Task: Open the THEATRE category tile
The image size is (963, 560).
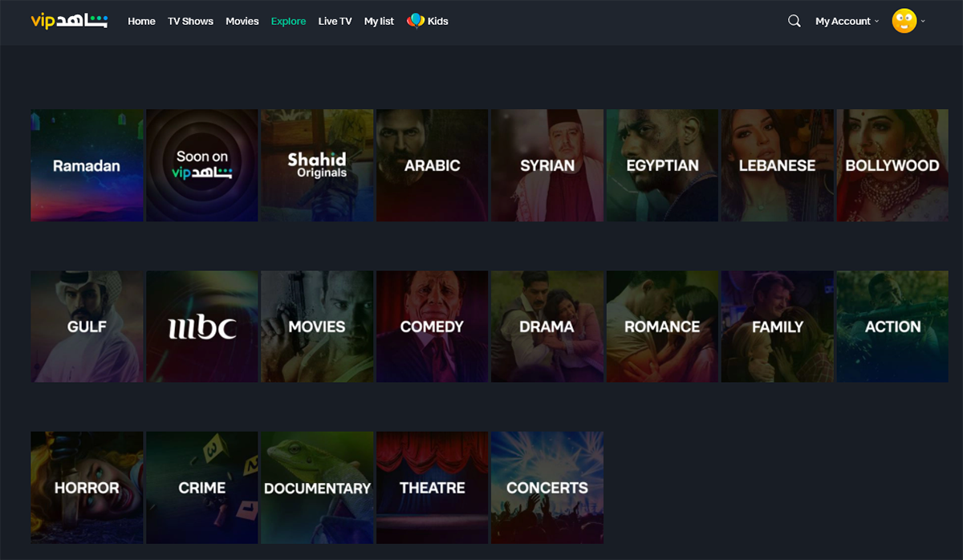Action: click(432, 488)
